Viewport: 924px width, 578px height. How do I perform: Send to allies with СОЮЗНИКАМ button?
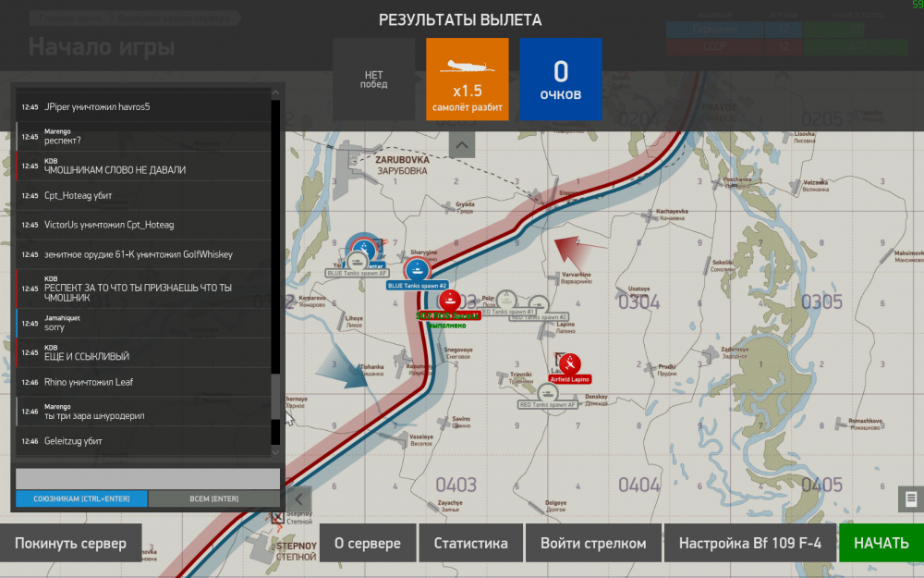81,499
